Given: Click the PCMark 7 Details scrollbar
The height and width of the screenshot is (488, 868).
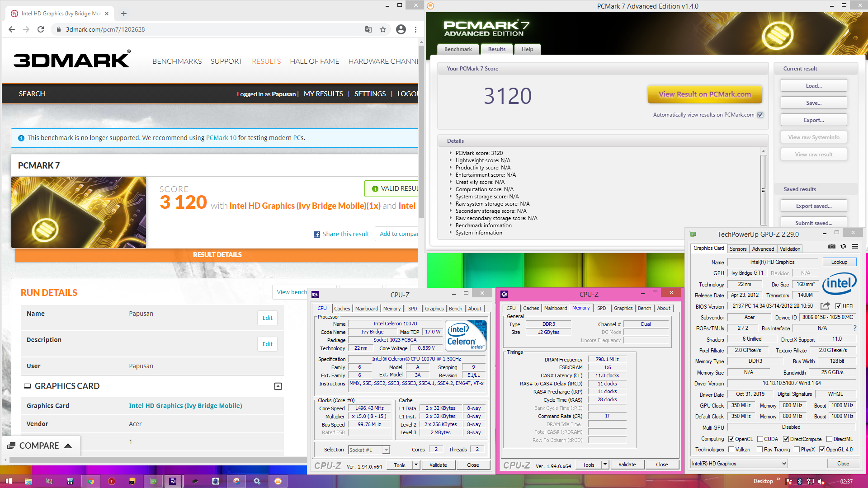Looking at the screenshot, I should 764,190.
